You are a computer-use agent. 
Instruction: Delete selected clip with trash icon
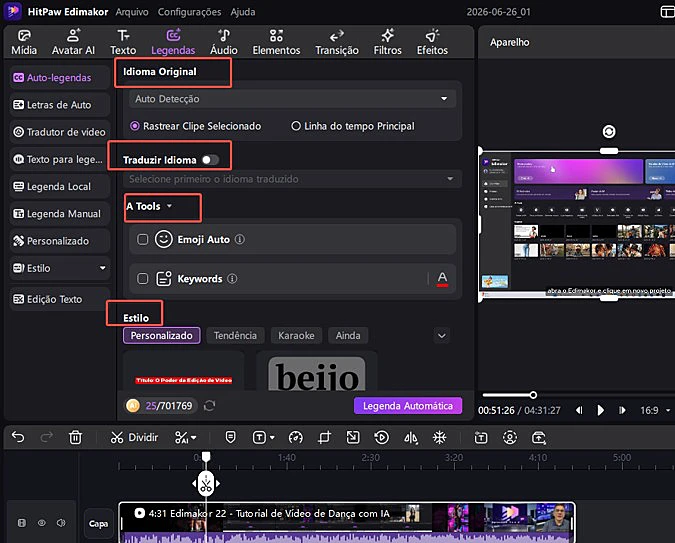click(75, 438)
